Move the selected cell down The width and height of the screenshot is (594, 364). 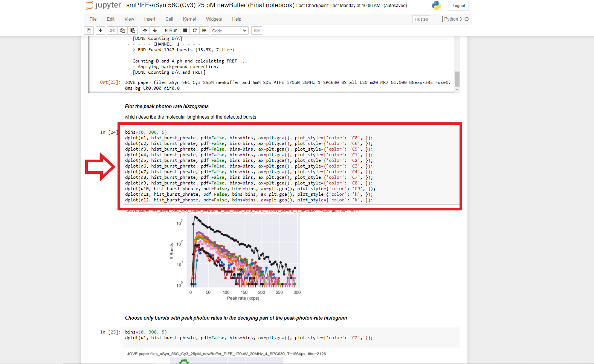pyautogui.click(x=155, y=30)
